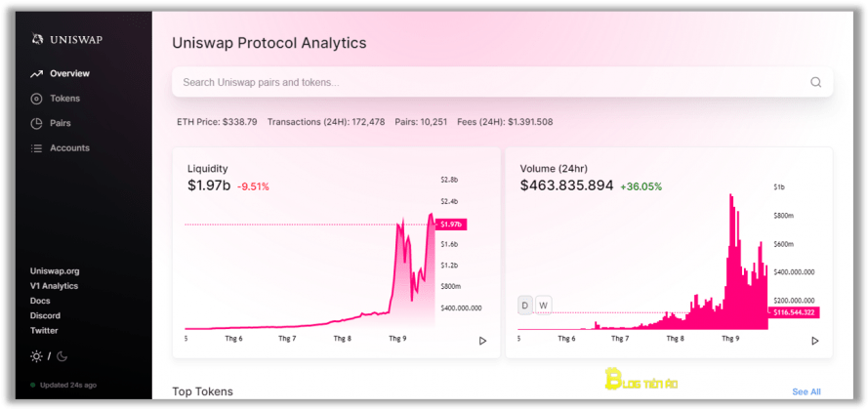Switch to light mode sun icon
This screenshot has height=410, width=868.
point(36,356)
